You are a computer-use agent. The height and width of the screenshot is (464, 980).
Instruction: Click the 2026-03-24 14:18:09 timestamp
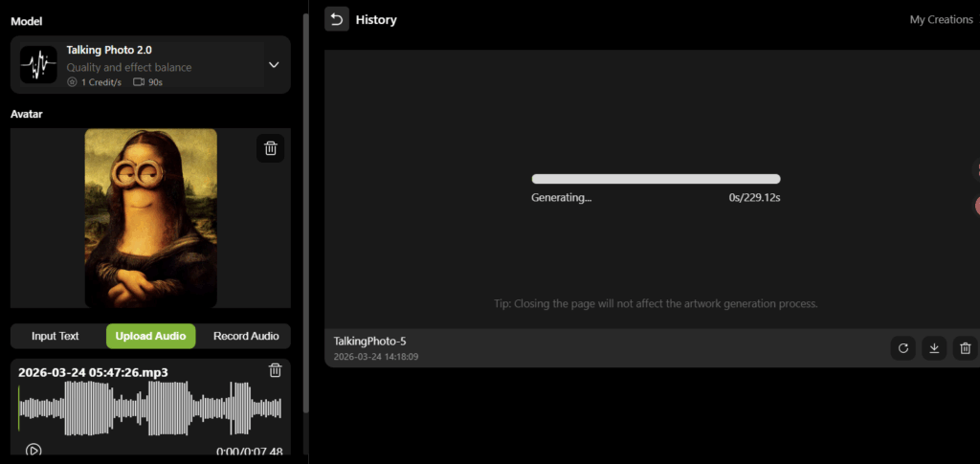click(375, 357)
